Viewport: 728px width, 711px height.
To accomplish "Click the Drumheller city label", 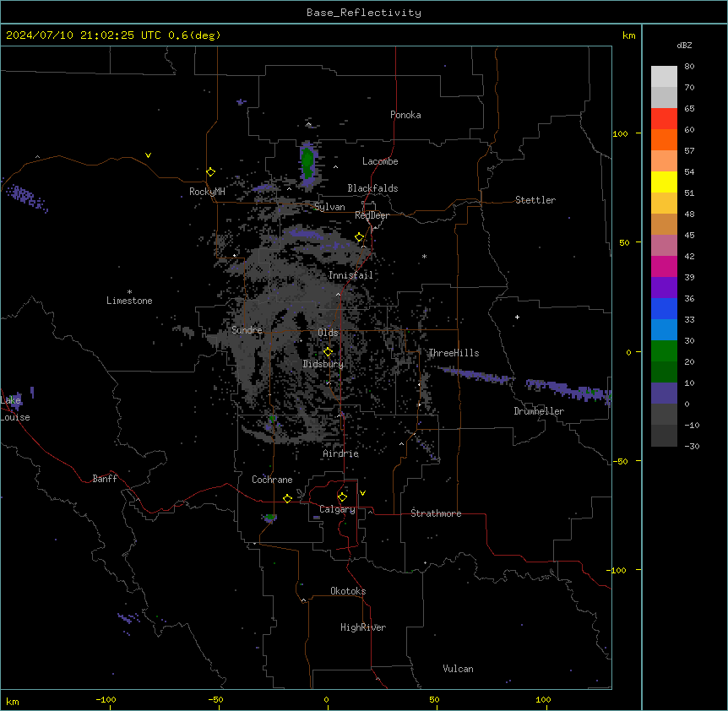I will 539,411.
